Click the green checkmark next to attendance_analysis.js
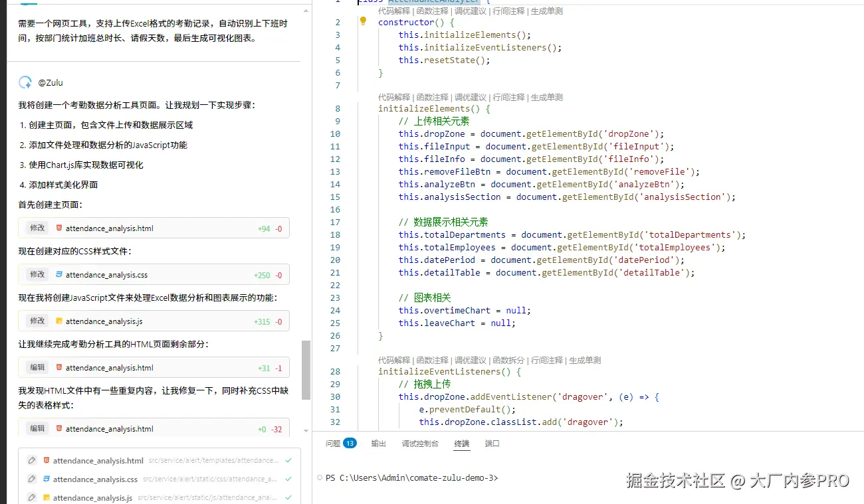864x504 pixels. tap(288, 497)
